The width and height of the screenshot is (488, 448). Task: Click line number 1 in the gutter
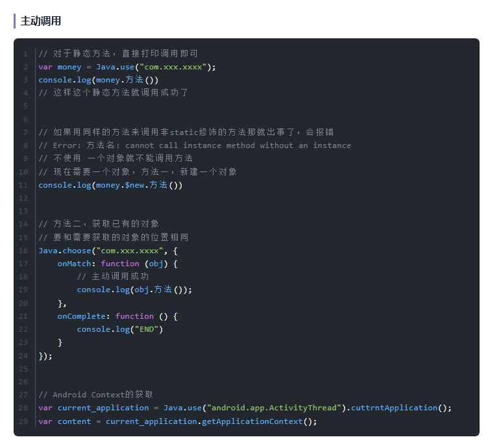point(25,54)
